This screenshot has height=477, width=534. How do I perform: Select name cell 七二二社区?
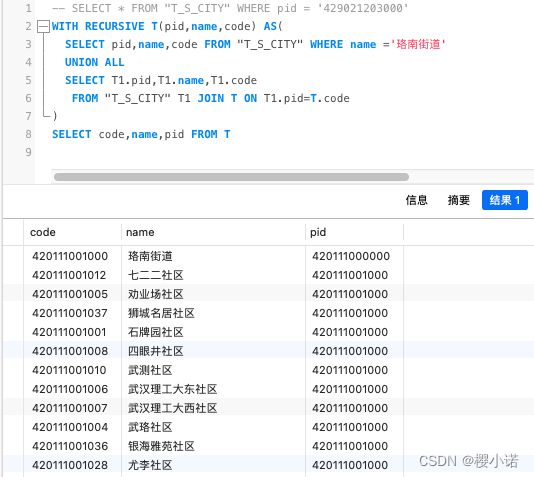(x=156, y=275)
